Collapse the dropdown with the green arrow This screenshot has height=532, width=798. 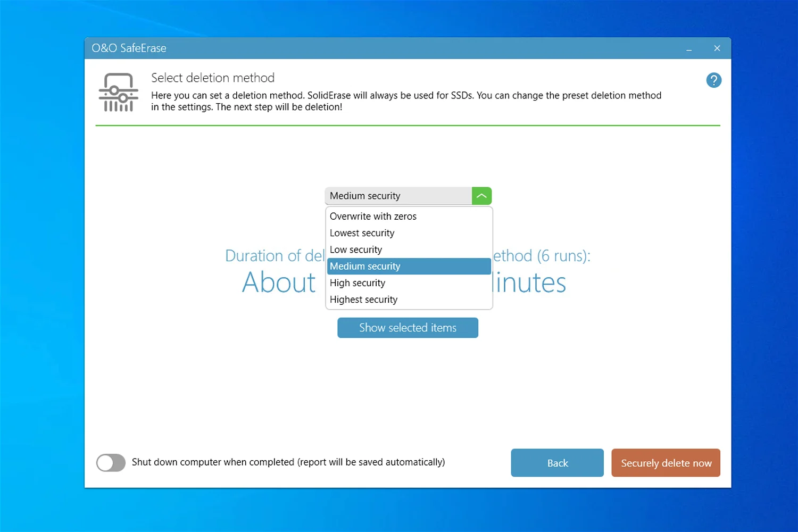click(x=481, y=196)
